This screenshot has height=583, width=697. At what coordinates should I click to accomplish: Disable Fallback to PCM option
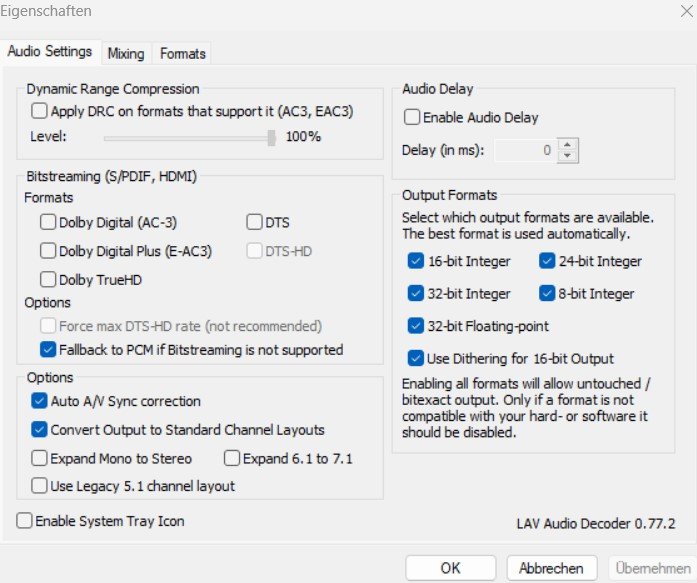[x=48, y=350]
